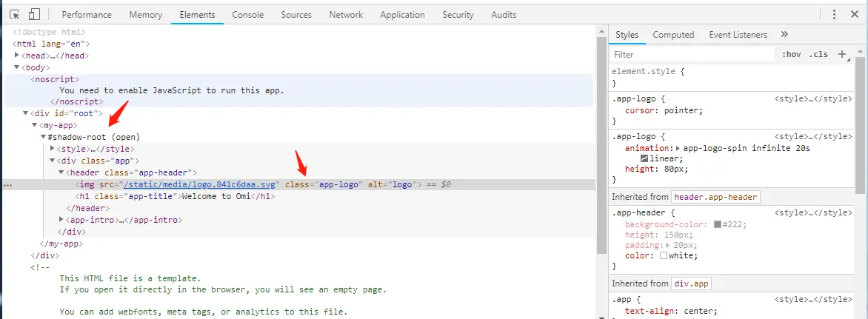Select the closing header tag row
Viewport: 868px width, 319px height.
pyautogui.click(x=87, y=208)
